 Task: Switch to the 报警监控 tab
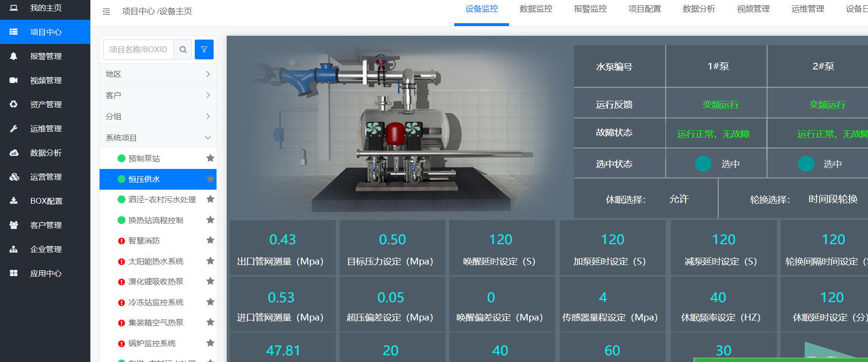tap(590, 9)
